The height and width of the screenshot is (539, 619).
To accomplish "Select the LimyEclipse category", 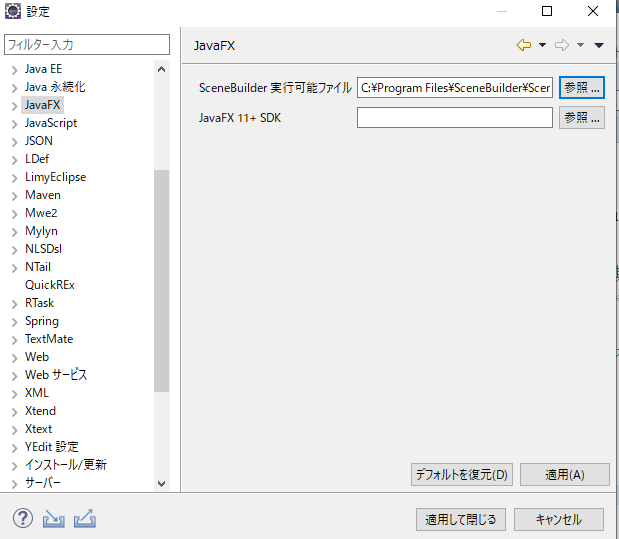I will pos(55,177).
